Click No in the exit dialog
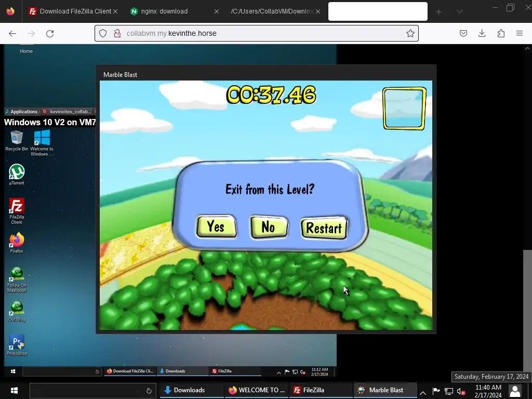532x399 pixels. [x=269, y=227]
